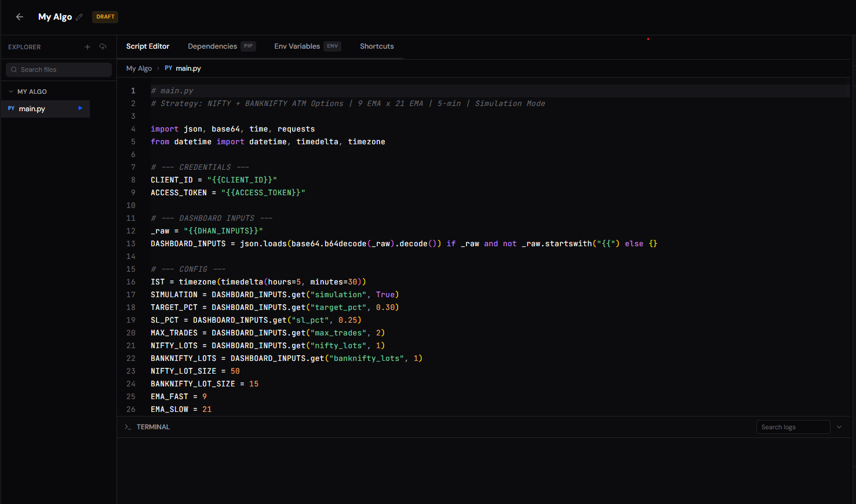Place cursor on the "# main.py" comment line
The height and width of the screenshot is (504, 856).
(172, 91)
